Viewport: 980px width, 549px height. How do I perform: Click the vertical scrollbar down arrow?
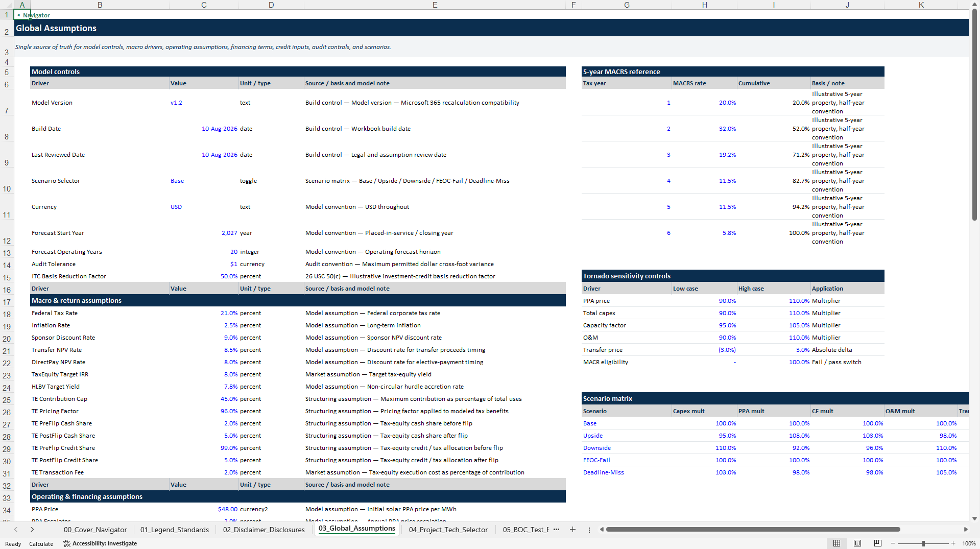tap(974, 518)
